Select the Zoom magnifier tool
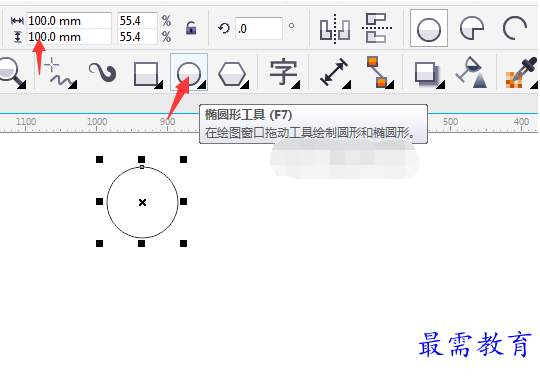This screenshot has width=540, height=376. click(11, 72)
